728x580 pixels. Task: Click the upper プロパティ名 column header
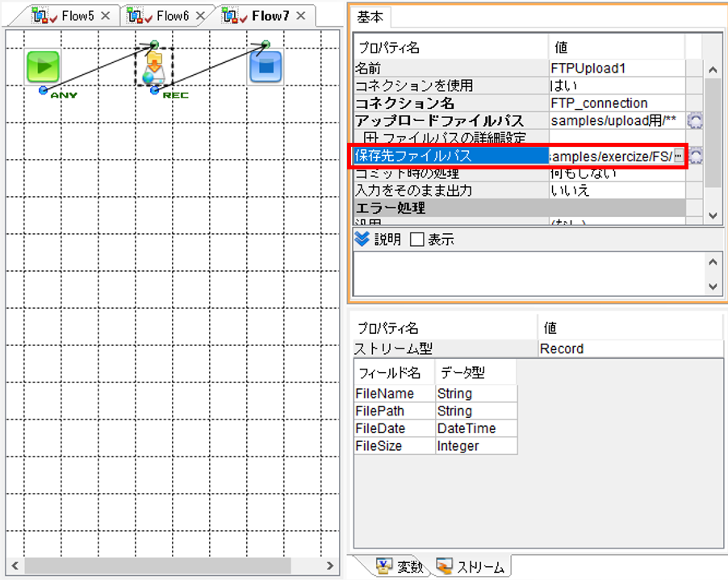(x=451, y=47)
